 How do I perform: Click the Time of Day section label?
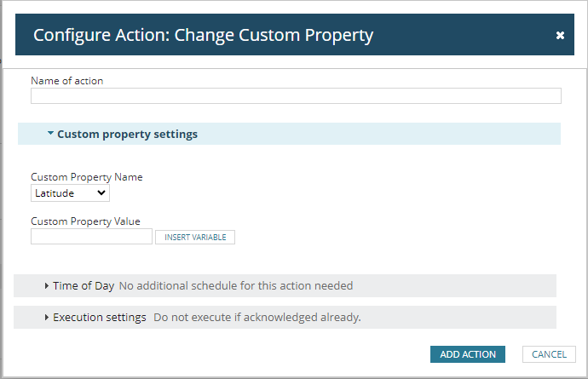(84, 286)
